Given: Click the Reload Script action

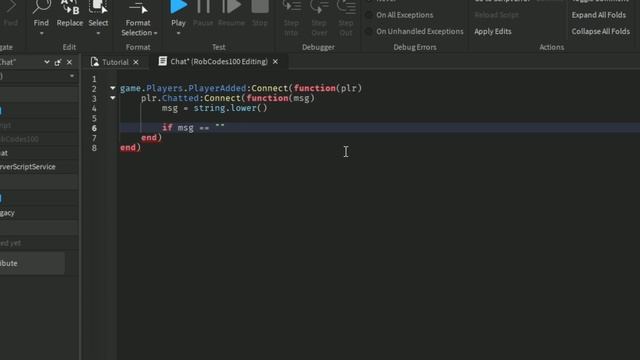Looking at the screenshot, I should [x=496, y=15].
